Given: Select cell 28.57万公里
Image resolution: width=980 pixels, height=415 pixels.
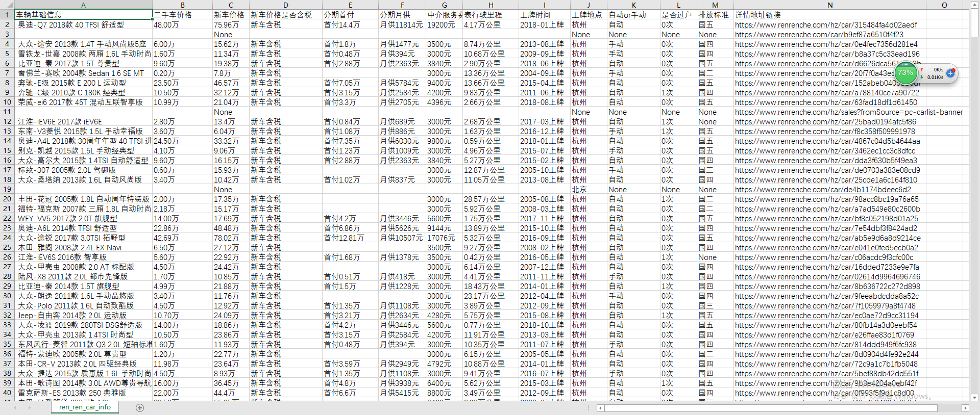Looking at the screenshot, I should (491, 199).
